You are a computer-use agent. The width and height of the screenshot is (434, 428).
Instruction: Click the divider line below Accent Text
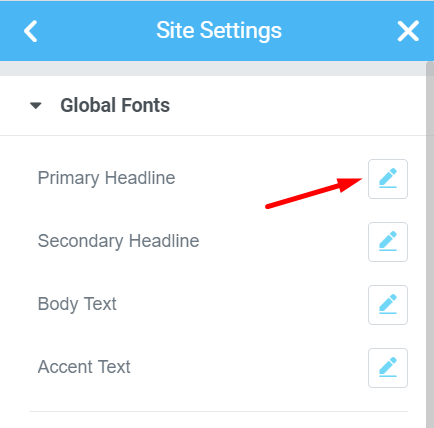click(219, 411)
